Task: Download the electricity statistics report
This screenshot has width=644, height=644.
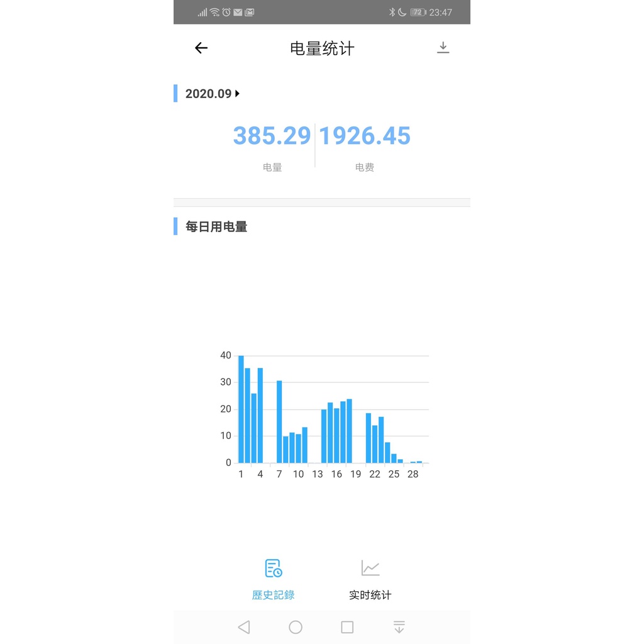Action: [x=443, y=48]
